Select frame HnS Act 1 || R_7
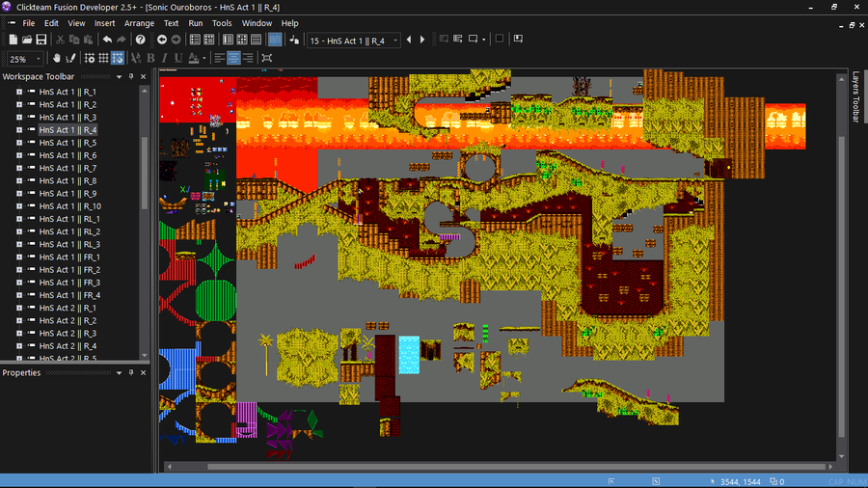The image size is (868, 488). point(68,168)
